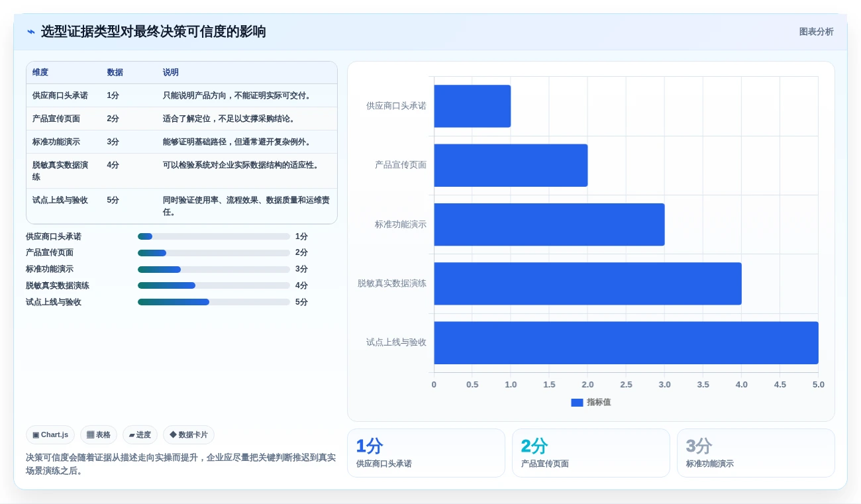861x504 pixels.
Task: Click the 3分 value beside the progress bar
Action: click(x=301, y=269)
